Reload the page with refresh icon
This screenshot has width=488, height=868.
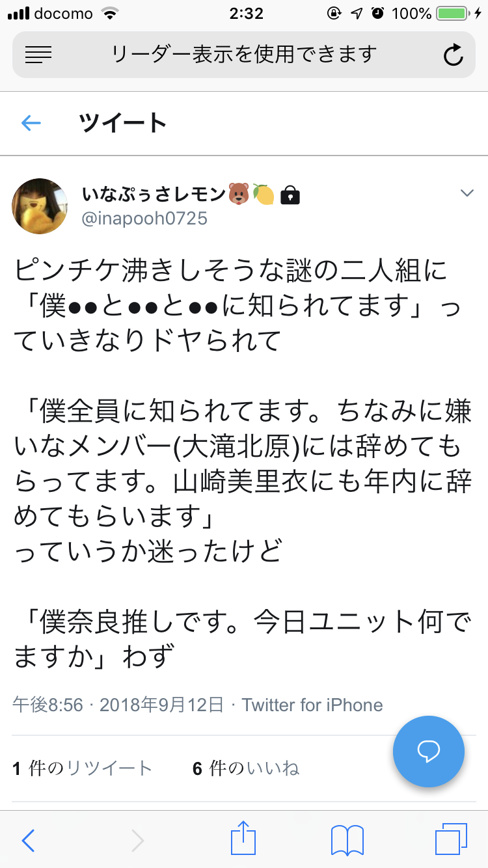click(x=453, y=55)
